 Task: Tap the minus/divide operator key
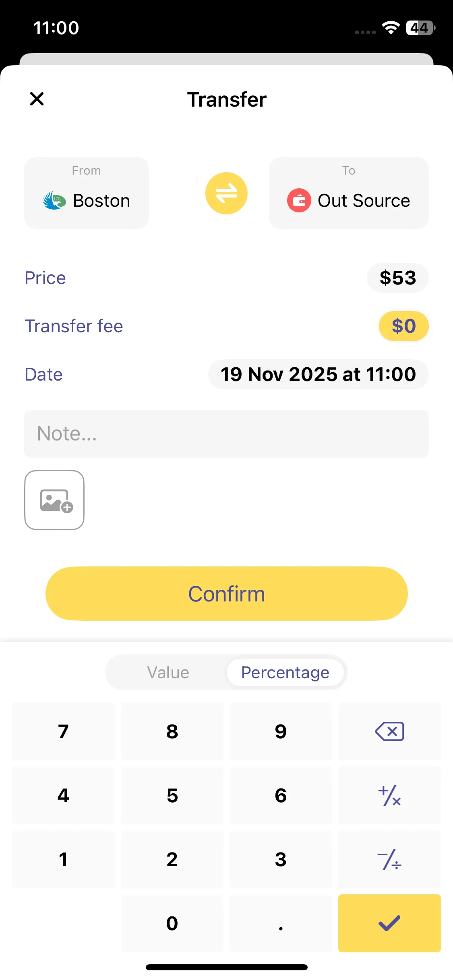click(x=389, y=859)
